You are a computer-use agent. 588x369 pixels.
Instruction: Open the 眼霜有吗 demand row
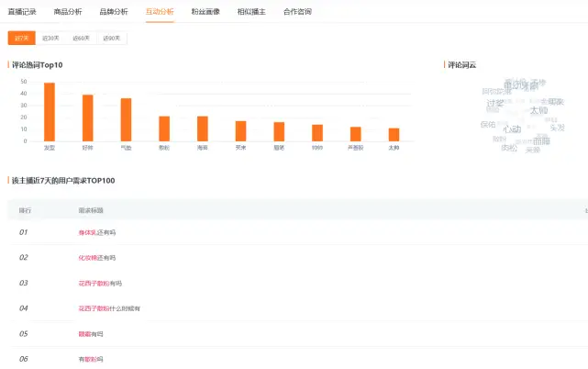click(298, 334)
